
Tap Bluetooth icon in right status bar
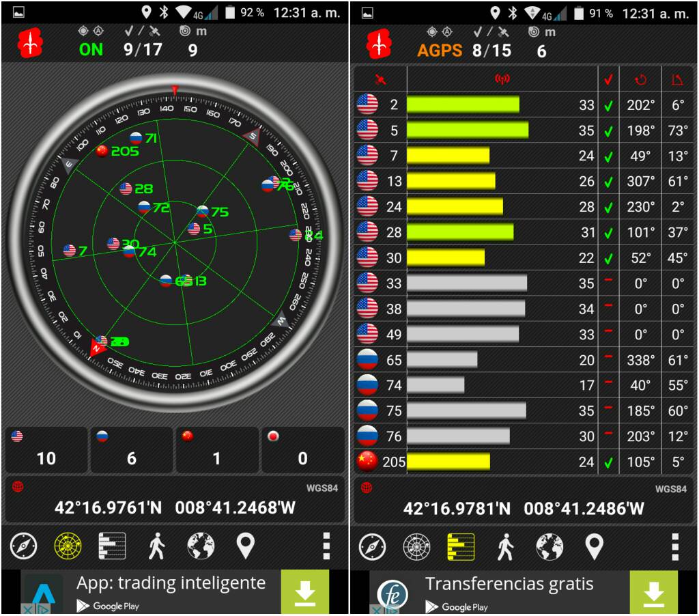coord(513,13)
